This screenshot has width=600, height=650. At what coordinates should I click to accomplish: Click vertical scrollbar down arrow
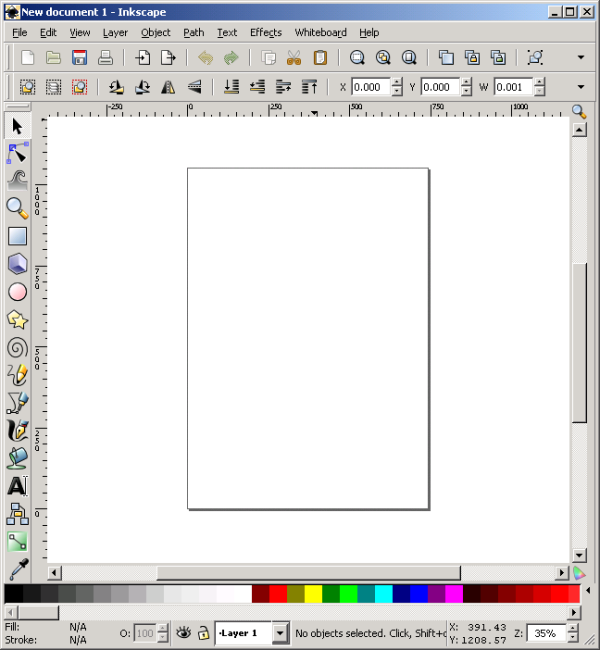579,555
